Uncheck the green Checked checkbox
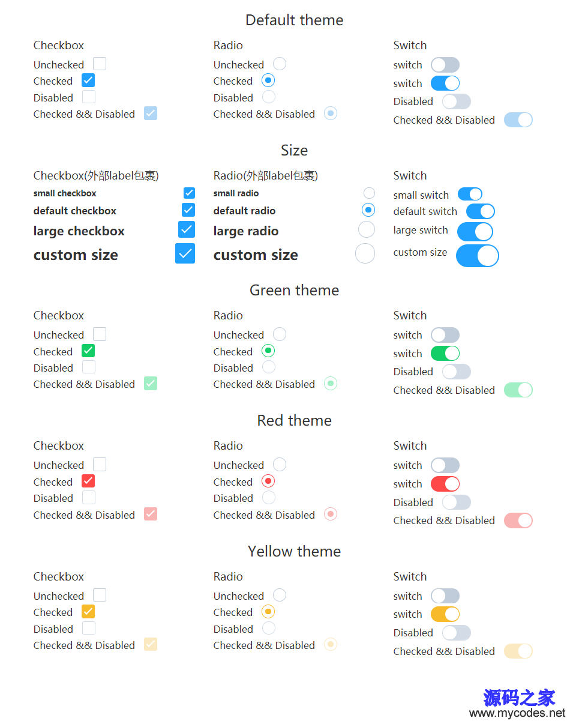Screen dimensions: 588x721 click(88, 351)
